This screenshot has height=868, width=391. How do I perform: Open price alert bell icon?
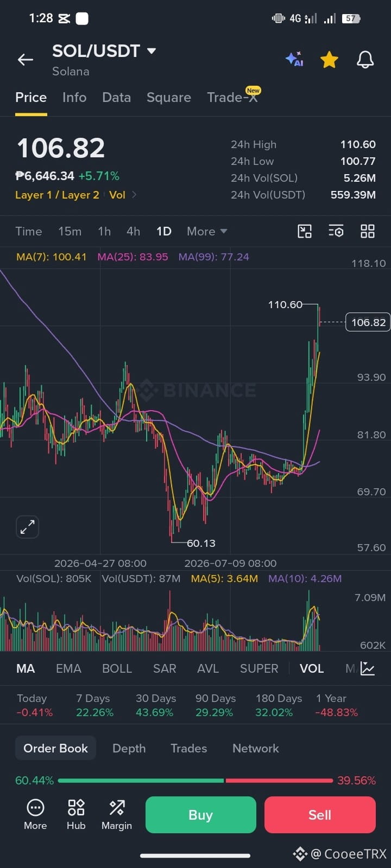[365, 60]
